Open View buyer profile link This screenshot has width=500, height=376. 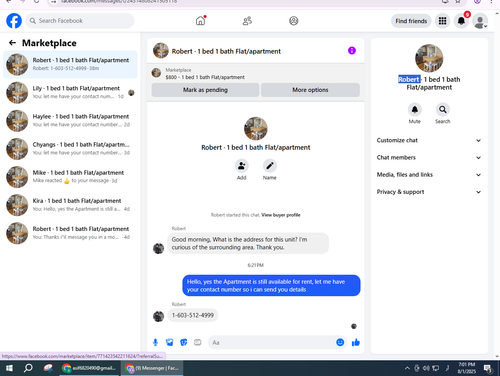tap(281, 215)
